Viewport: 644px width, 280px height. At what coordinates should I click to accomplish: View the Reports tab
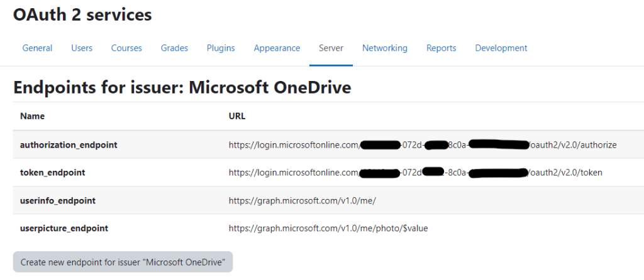pyautogui.click(x=441, y=48)
